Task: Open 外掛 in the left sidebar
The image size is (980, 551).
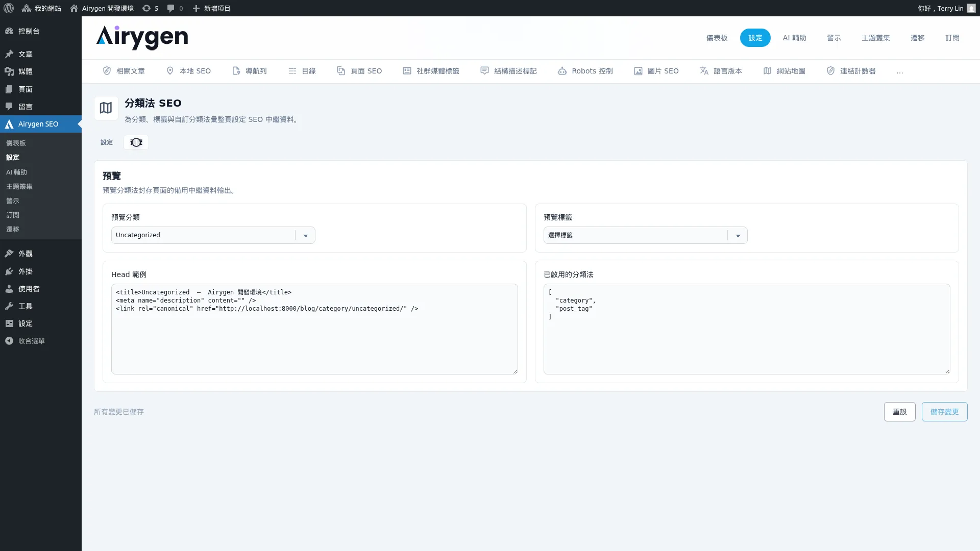Action: click(x=41, y=271)
